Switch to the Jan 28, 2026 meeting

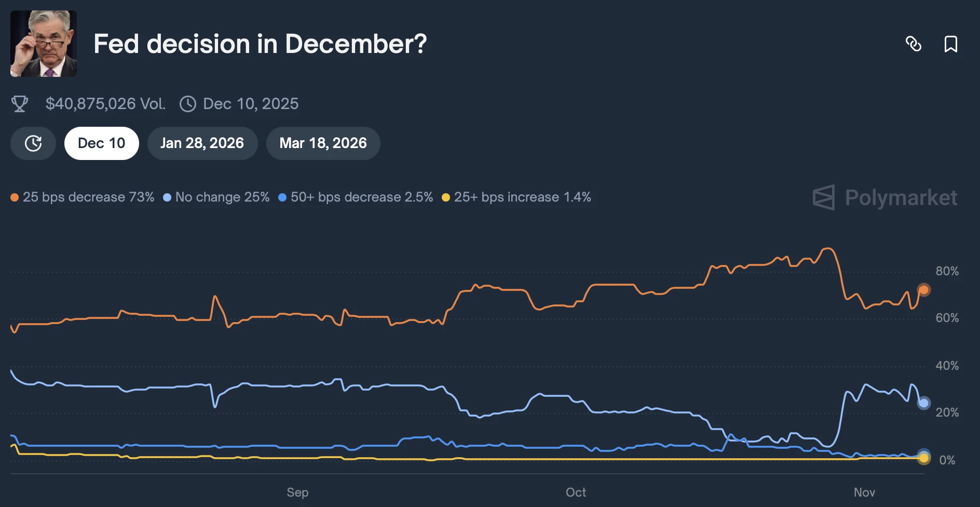point(202,143)
